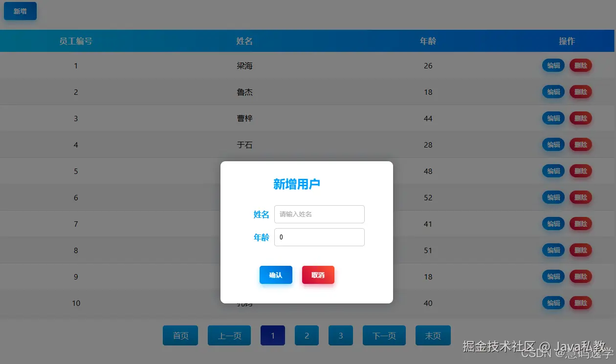Delete employee 鲁杰 in row 2
The height and width of the screenshot is (364, 616).
[x=580, y=91]
